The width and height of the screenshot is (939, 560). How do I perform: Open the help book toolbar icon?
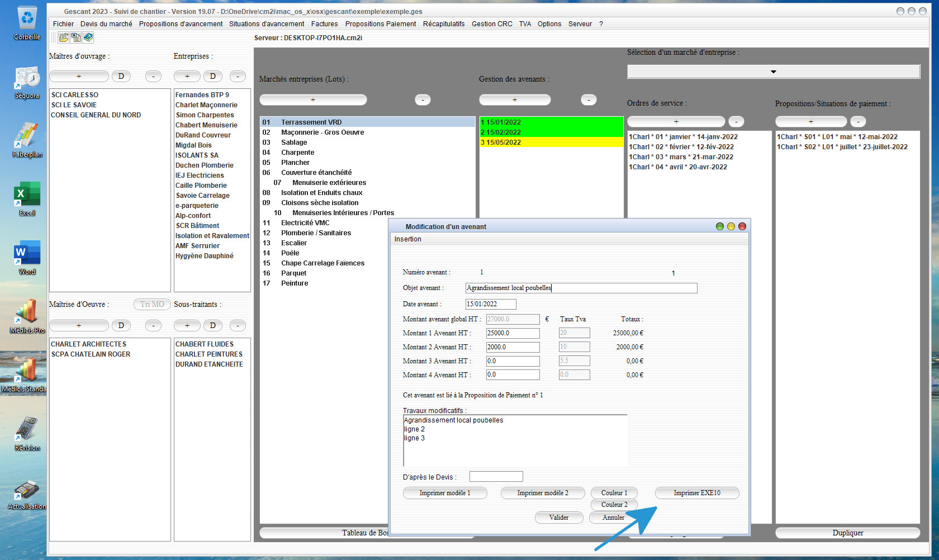tap(88, 37)
